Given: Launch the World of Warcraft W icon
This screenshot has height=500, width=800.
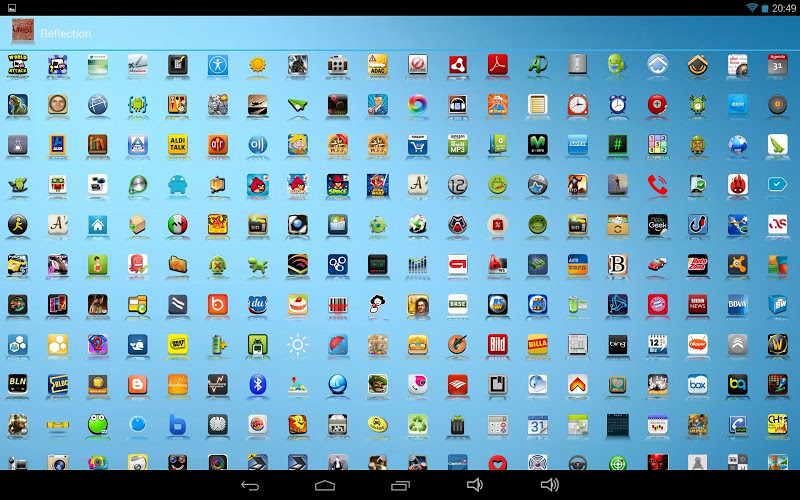Looking at the screenshot, I should point(778,344).
